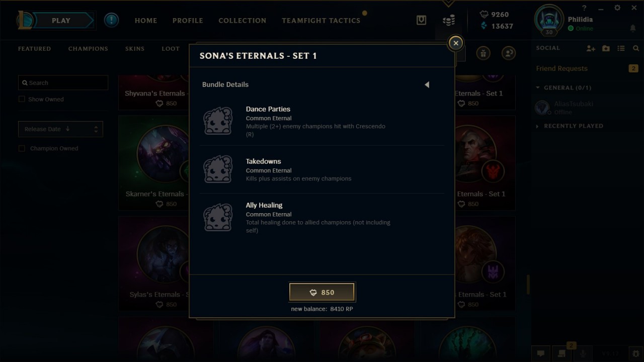Click the add friend icon in Social

(591, 48)
